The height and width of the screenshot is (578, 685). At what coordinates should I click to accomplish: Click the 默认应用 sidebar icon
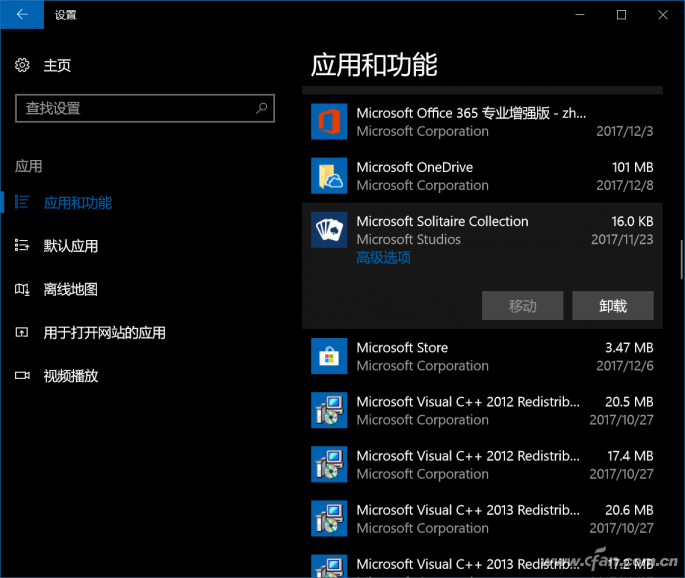coord(22,246)
